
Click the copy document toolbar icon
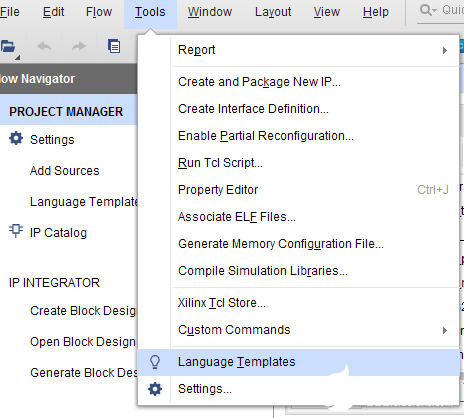114,46
